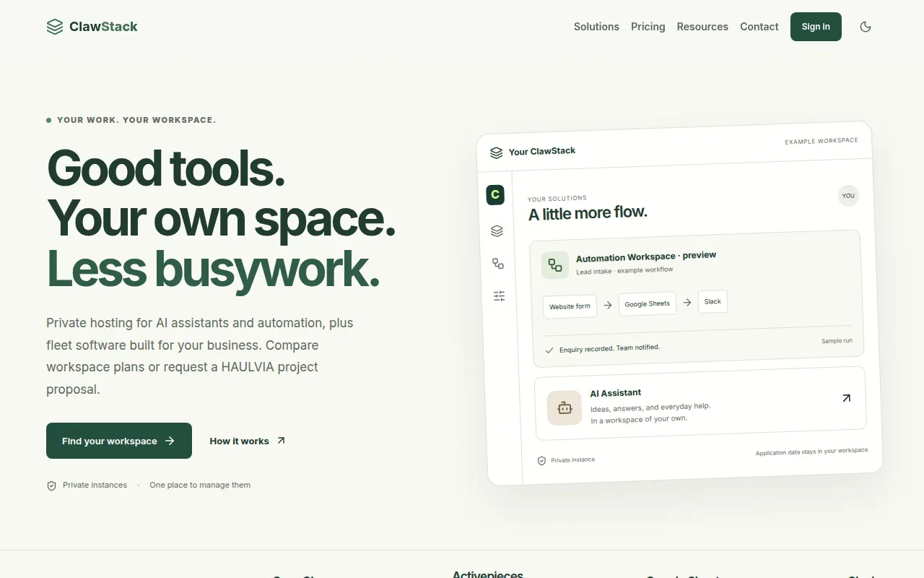The height and width of the screenshot is (578, 924).
Task: Open the sliders settings icon in the sidebar
Action: pos(500,296)
